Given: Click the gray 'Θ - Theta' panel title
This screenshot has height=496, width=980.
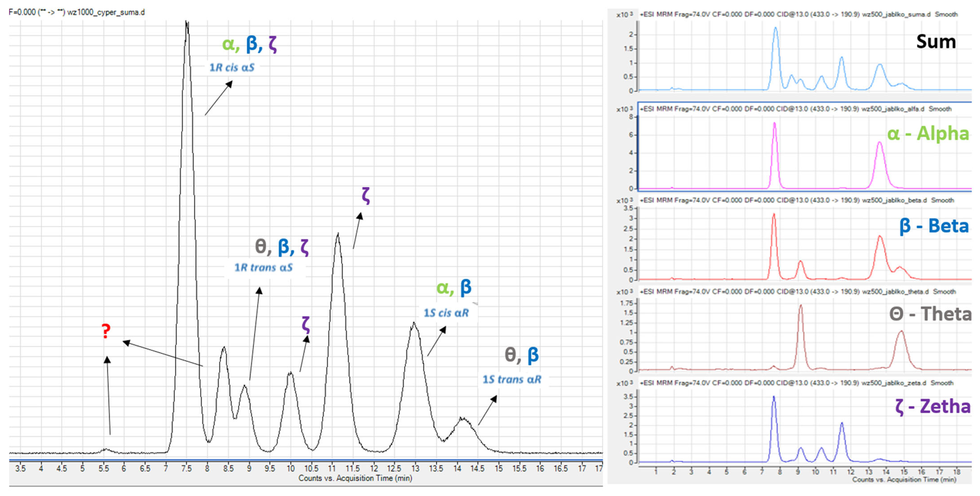Looking at the screenshot, I should pos(930,314).
